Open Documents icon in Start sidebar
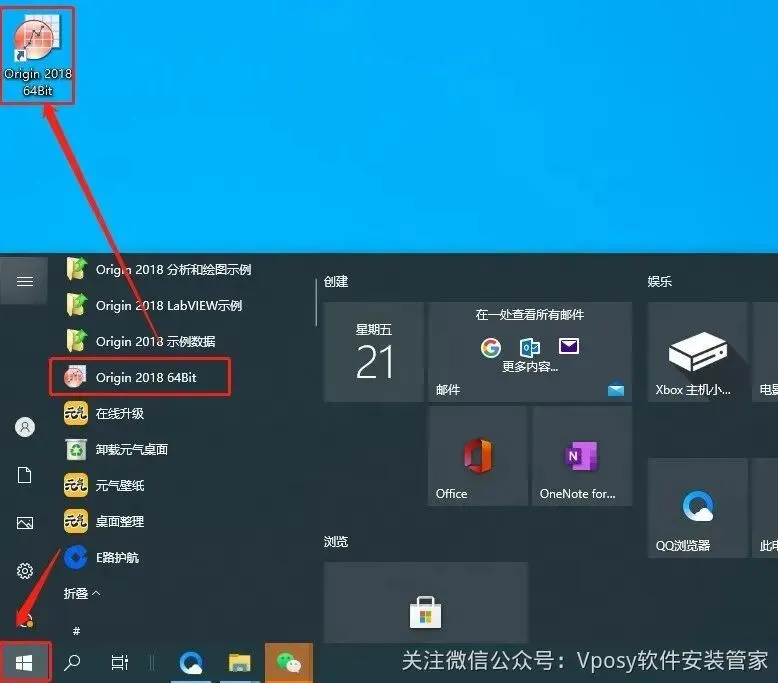778x683 pixels. point(25,475)
